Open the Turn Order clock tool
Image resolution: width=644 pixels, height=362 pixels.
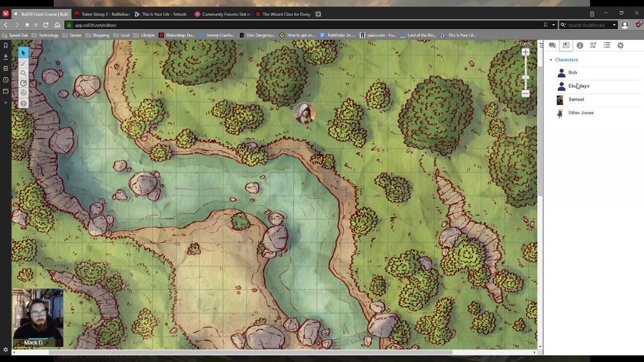pyautogui.click(x=23, y=83)
